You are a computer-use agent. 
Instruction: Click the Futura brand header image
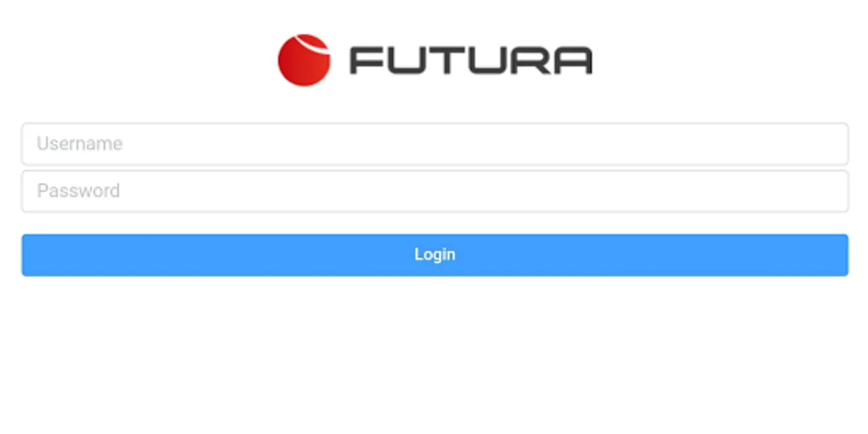point(435,60)
